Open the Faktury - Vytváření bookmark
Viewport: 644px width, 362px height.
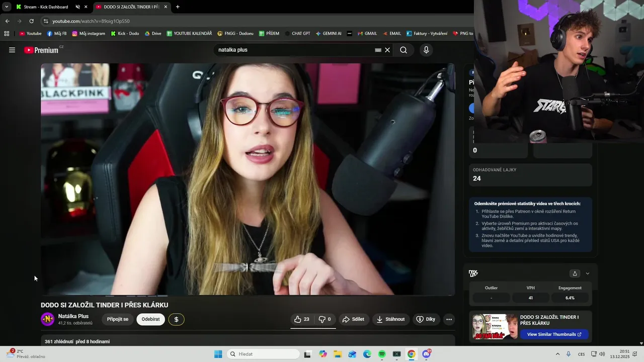pos(427,34)
